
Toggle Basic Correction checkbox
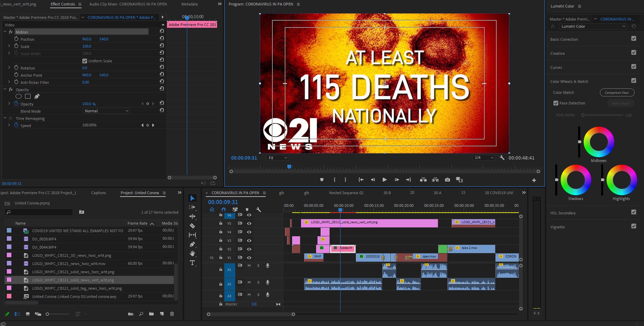pyautogui.click(x=634, y=39)
